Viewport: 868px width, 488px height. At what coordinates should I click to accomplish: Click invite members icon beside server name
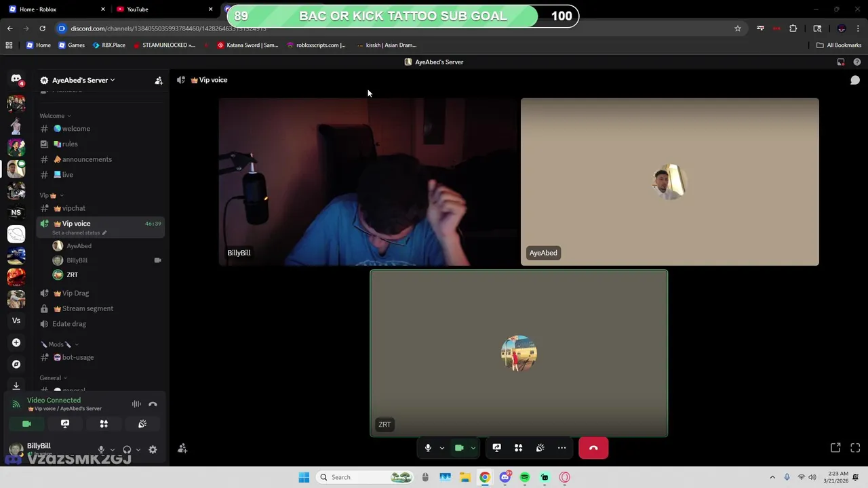pos(159,80)
